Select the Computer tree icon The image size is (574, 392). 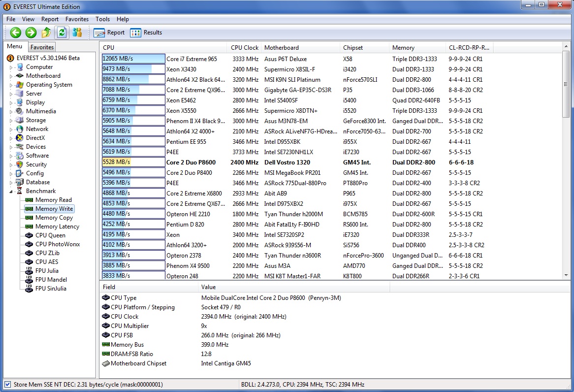[x=20, y=67]
